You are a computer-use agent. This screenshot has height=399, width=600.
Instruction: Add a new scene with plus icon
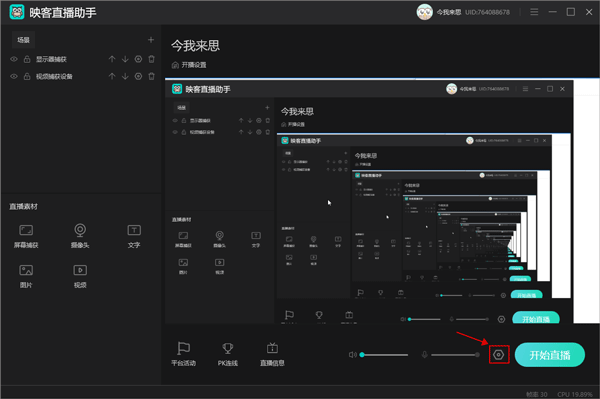pyautogui.click(x=151, y=40)
